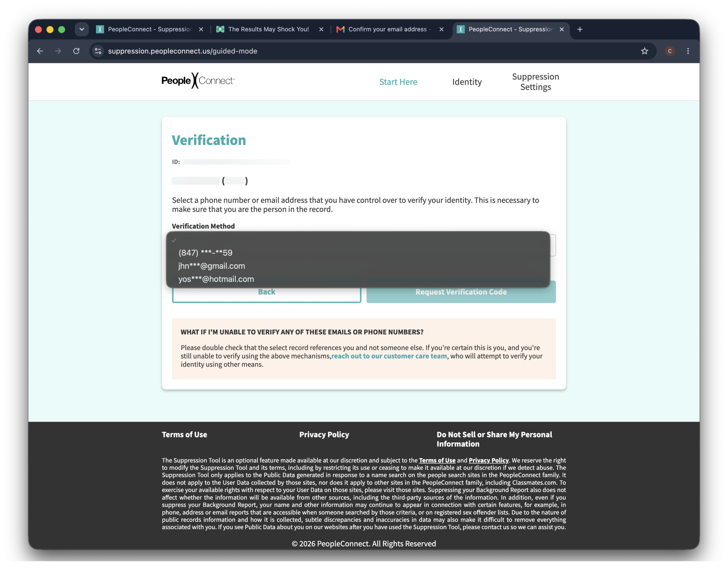
Task: Open the Chrome profile avatar
Action: (669, 51)
